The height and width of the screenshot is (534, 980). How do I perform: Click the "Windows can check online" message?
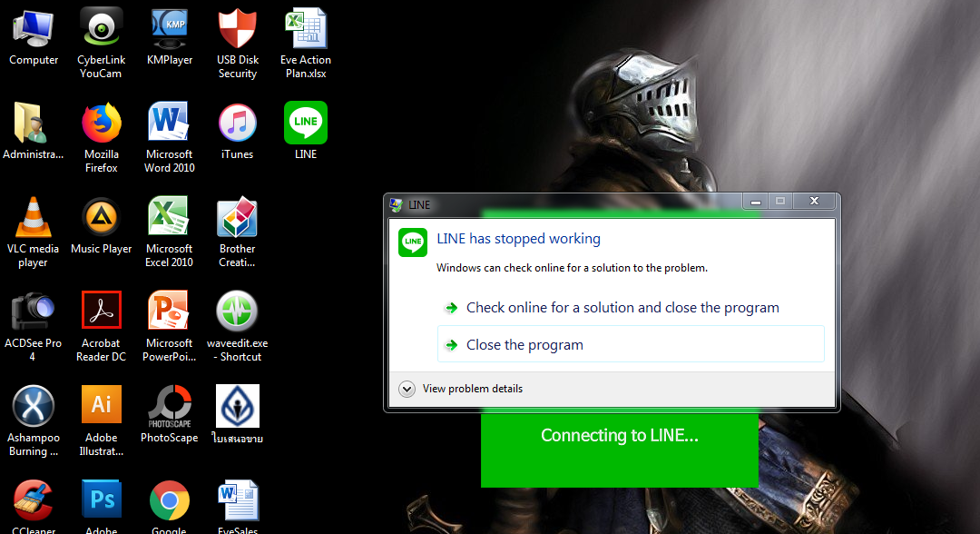coord(572,268)
